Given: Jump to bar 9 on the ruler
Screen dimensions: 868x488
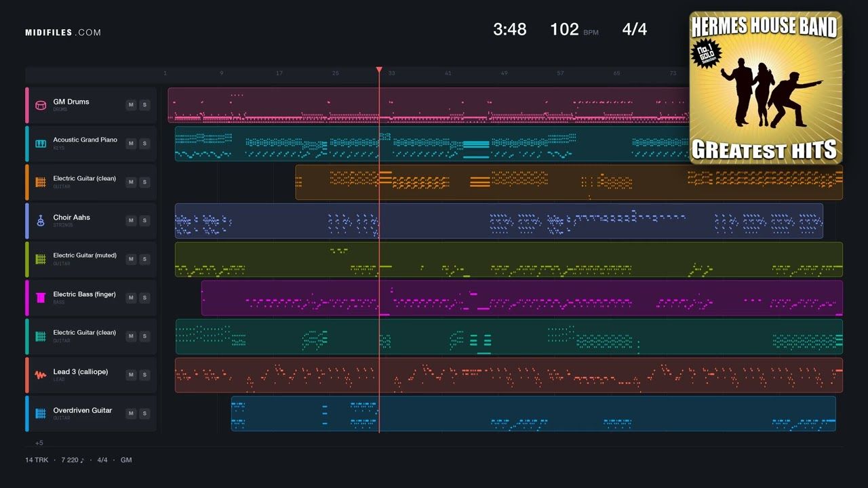Looking at the screenshot, I should pos(221,73).
